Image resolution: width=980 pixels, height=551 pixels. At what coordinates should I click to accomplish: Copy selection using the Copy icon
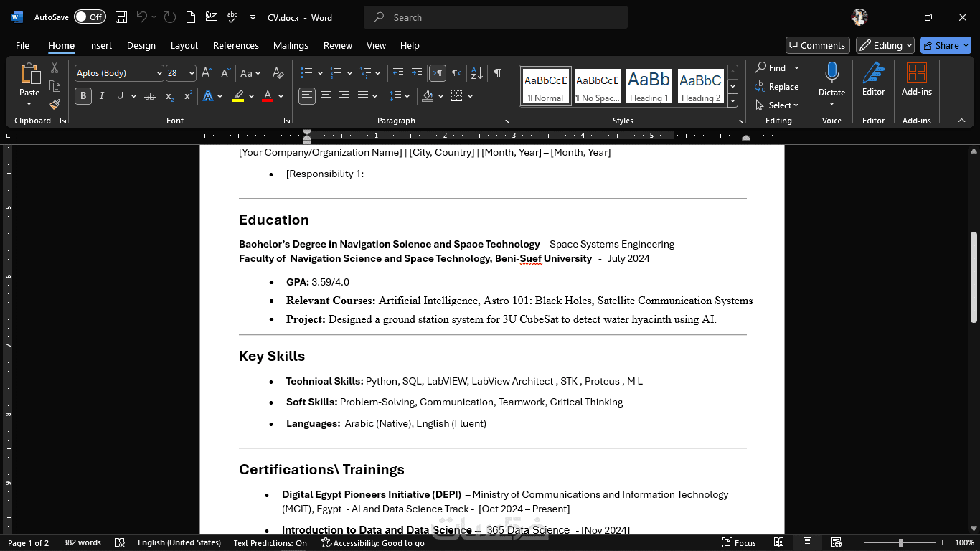pos(55,86)
